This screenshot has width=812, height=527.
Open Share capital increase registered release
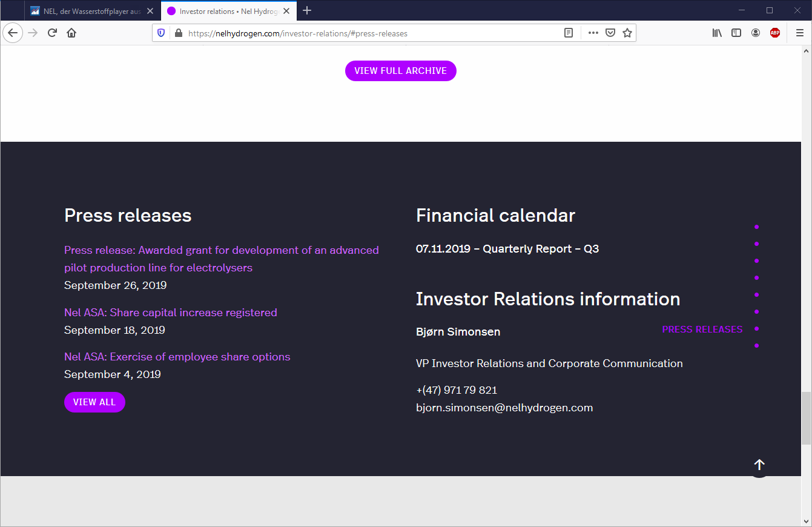point(171,313)
